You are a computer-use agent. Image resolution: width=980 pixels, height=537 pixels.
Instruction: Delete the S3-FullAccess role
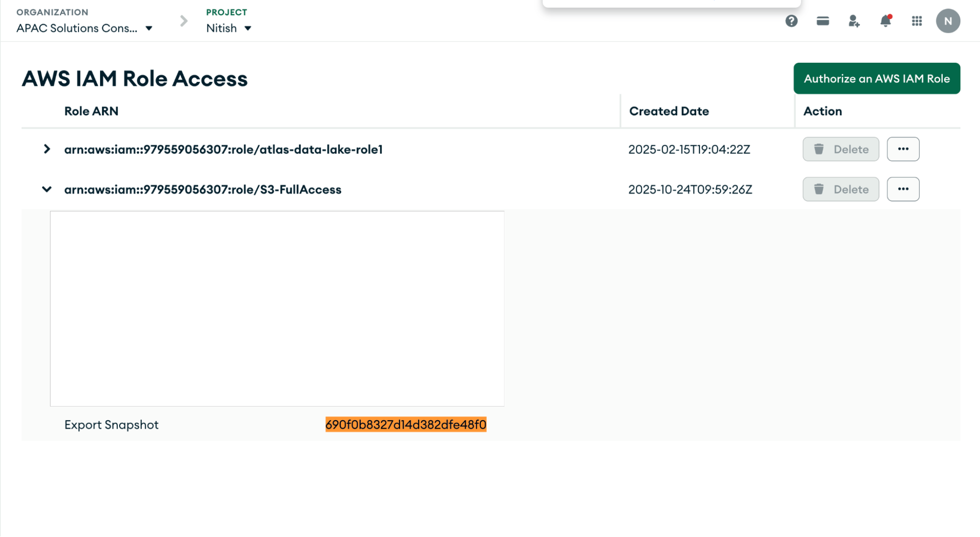840,189
